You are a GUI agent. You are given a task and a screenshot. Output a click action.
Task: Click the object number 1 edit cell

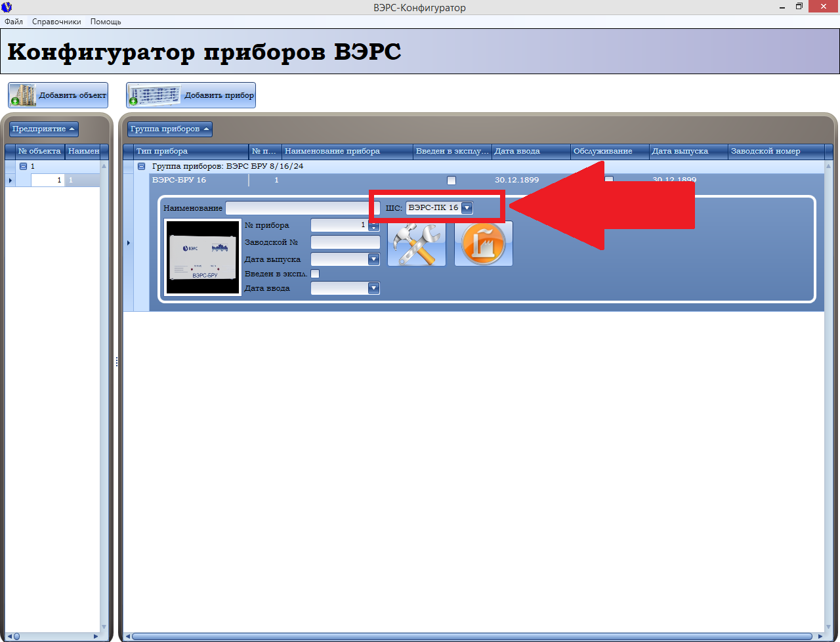pyautogui.click(x=47, y=180)
